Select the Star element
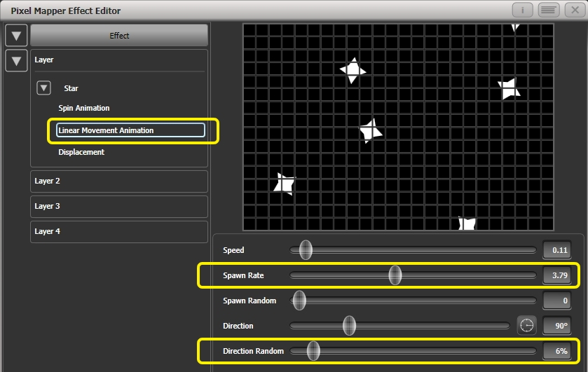Viewport: 588px width, 372px height. click(x=71, y=88)
